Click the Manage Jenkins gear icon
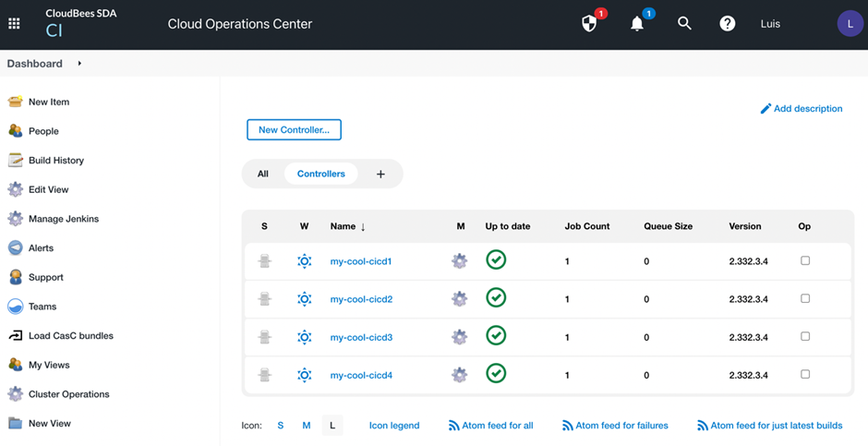The width and height of the screenshot is (868, 446). (x=15, y=219)
